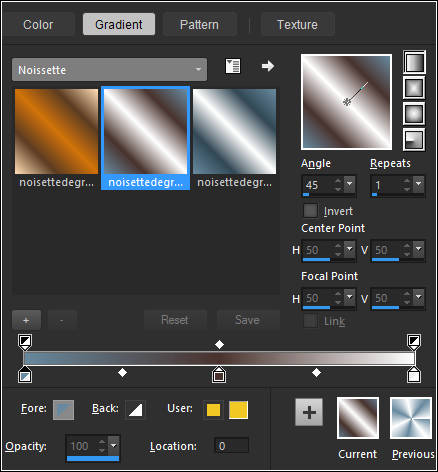
Task: Expand the Repeats value dropdown
Action: coord(418,184)
